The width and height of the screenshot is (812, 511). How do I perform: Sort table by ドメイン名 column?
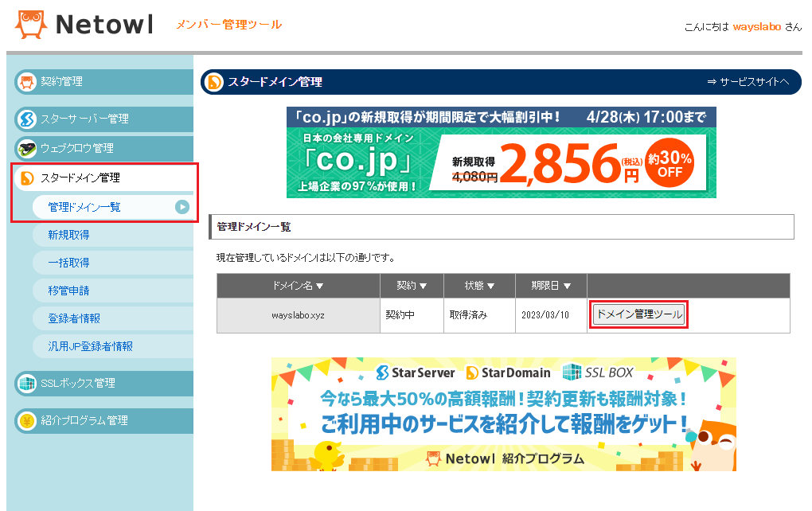299,286
